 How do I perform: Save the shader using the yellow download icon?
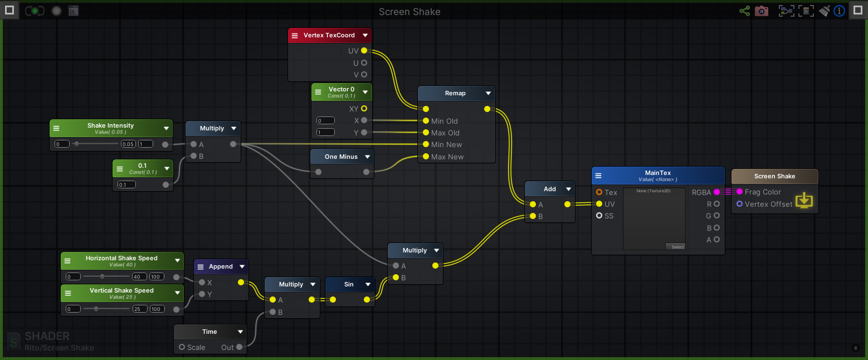(804, 200)
